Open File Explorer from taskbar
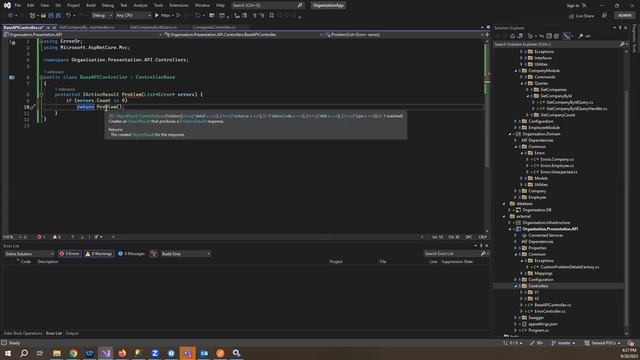The height and width of the screenshot is (360, 640). click(x=57, y=353)
